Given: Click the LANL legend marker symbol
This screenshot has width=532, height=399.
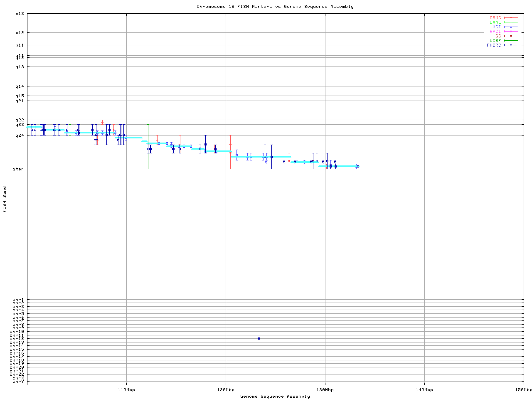Looking at the screenshot, I should tap(511, 22).
